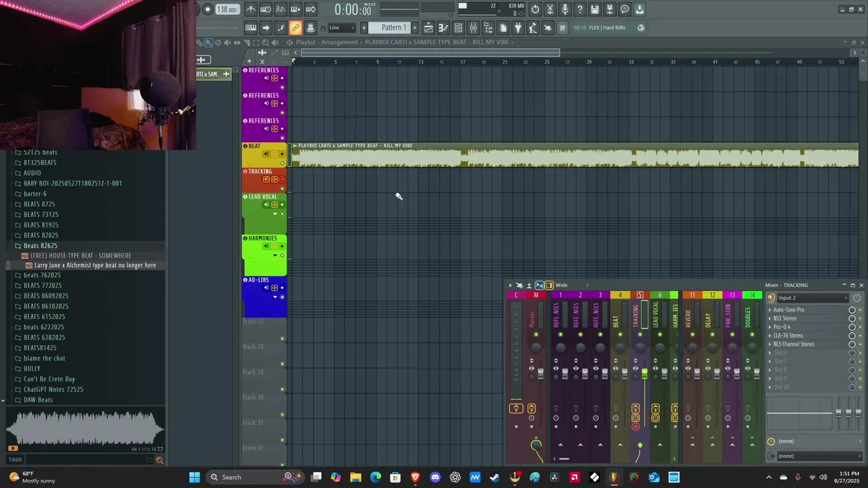Open the ChatGPT Notes 72525 folder
This screenshot has height=488, width=868.
pyautogui.click(x=54, y=390)
